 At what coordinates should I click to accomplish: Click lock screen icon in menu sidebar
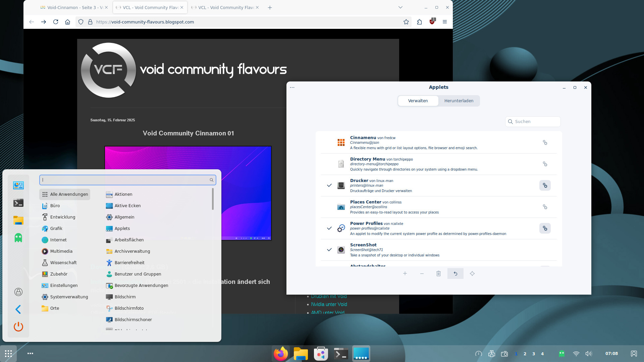point(18,292)
